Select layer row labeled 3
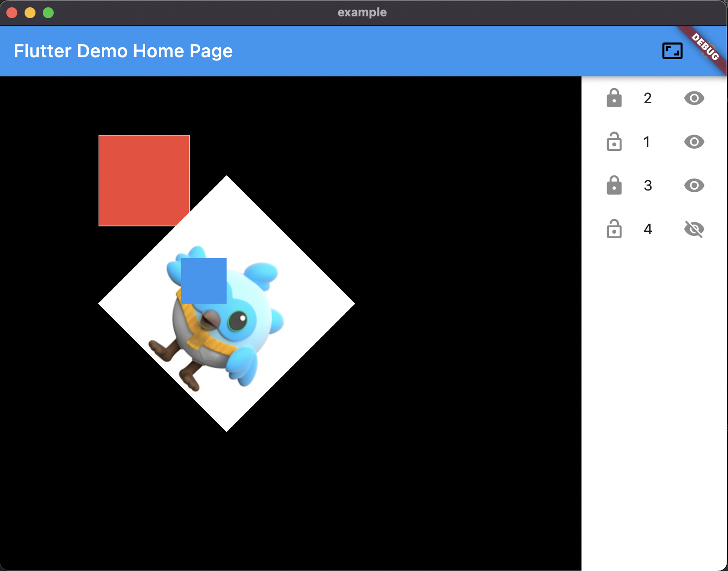Screen dimensions: 728x571 (x=654, y=185)
